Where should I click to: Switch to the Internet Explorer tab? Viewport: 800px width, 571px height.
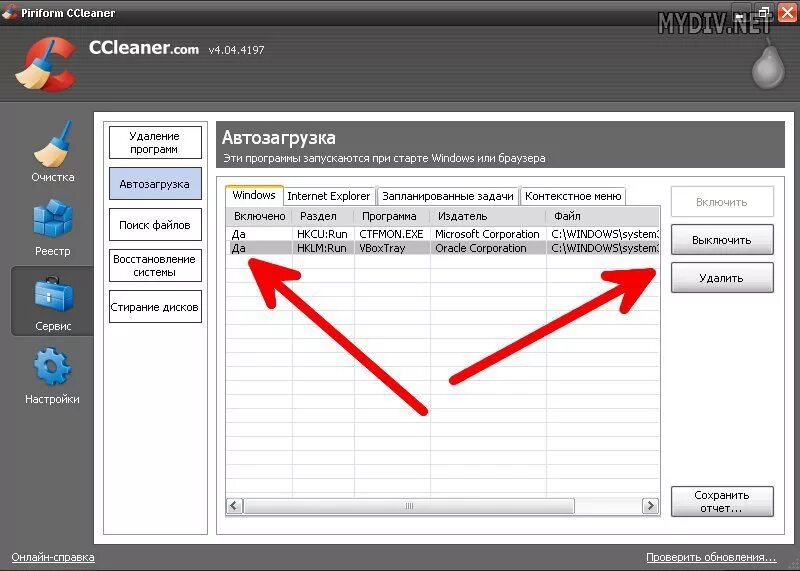pyautogui.click(x=329, y=196)
